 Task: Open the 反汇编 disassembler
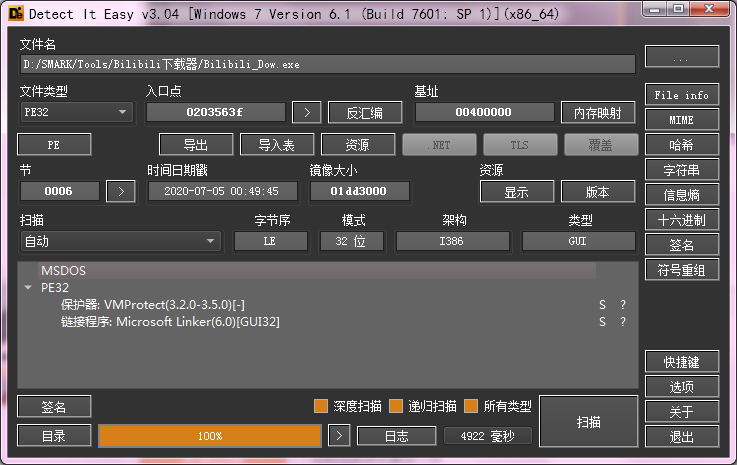pyautogui.click(x=365, y=112)
